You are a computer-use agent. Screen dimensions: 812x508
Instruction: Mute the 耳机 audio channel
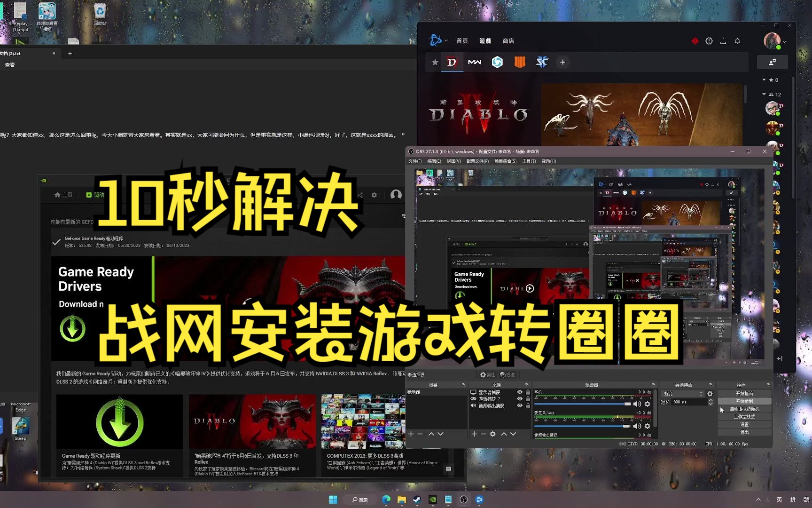(x=637, y=404)
